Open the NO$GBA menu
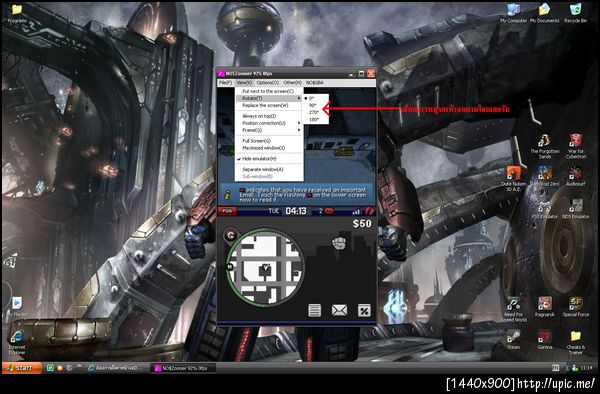Viewport: 600px width, 394px height. point(315,83)
